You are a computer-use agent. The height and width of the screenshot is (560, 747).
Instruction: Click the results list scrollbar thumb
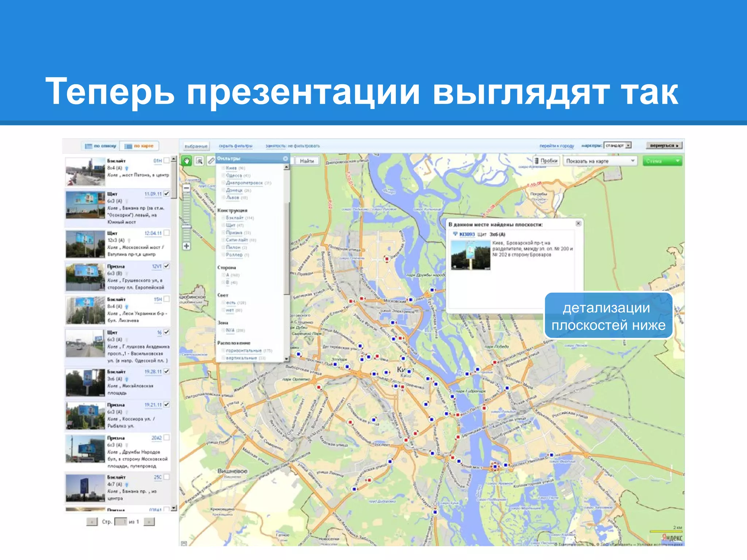[174, 180]
